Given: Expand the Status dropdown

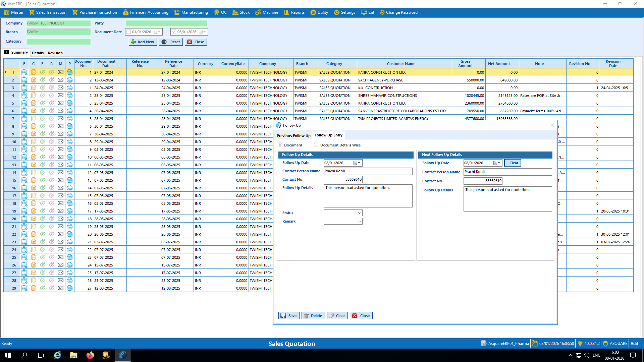Looking at the screenshot, I should tap(359, 213).
